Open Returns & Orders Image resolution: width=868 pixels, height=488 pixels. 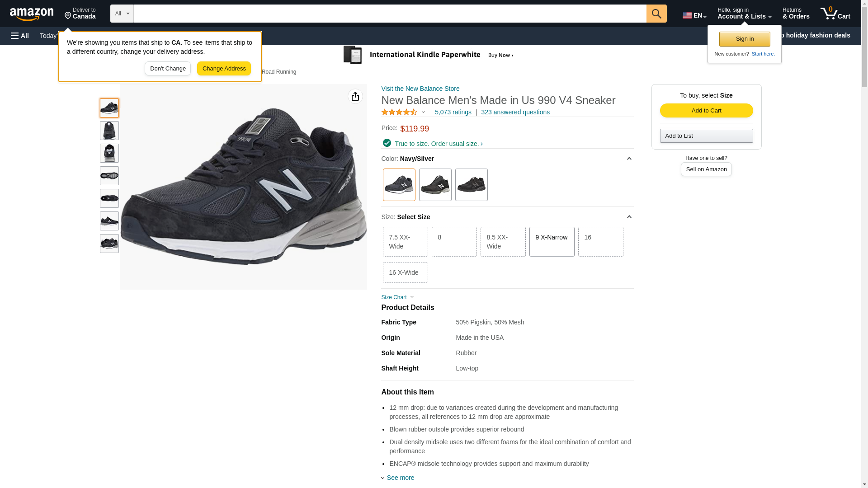tap(796, 14)
